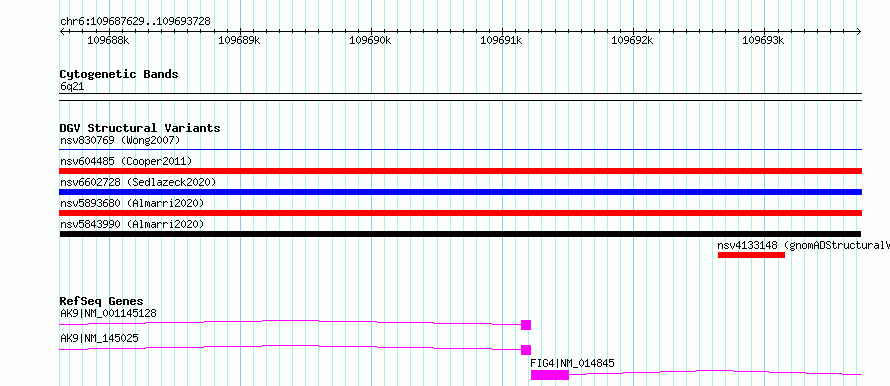Click the nsv604485 (Cooper2011) label
This screenshot has width=890, height=386.
(x=126, y=161)
